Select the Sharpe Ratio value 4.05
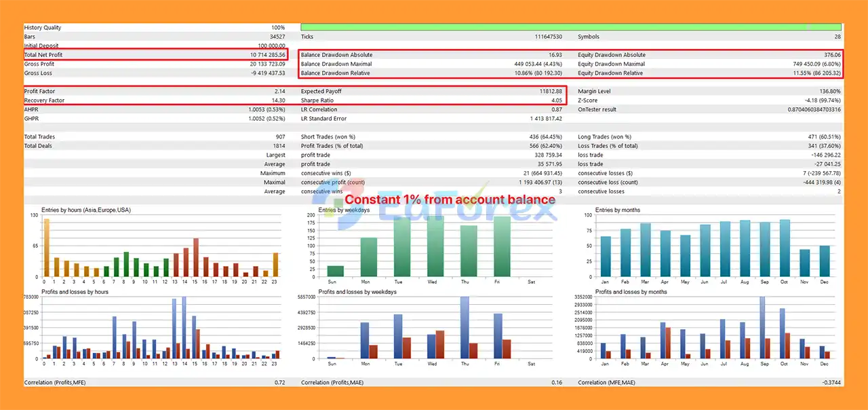Viewport: 868px width, 410px height. (555, 100)
